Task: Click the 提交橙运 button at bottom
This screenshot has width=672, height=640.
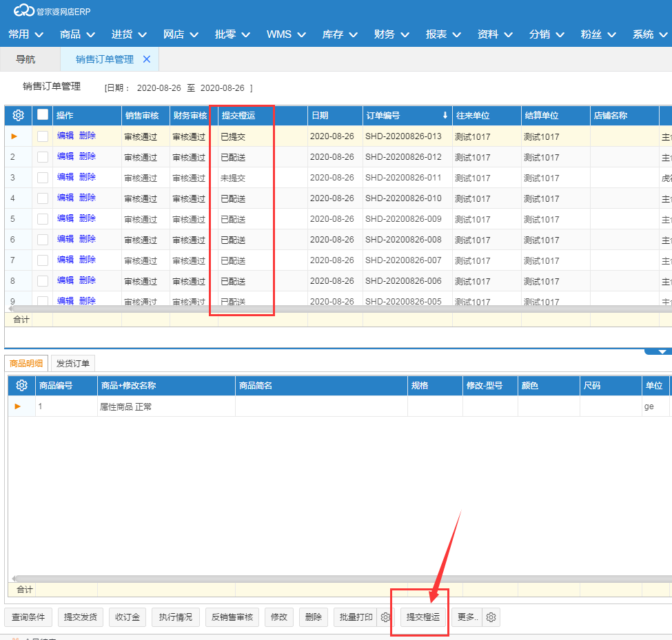Action: (423, 617)
